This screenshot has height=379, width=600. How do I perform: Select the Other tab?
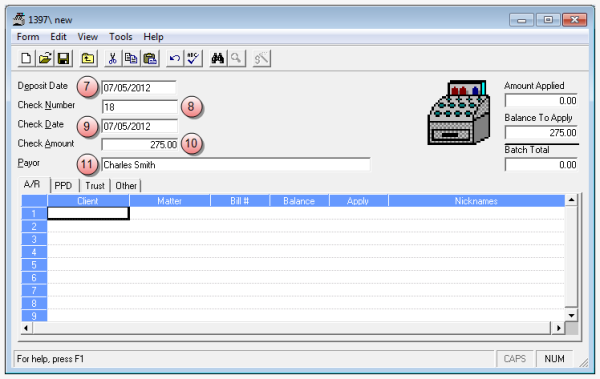click(126, 186)
